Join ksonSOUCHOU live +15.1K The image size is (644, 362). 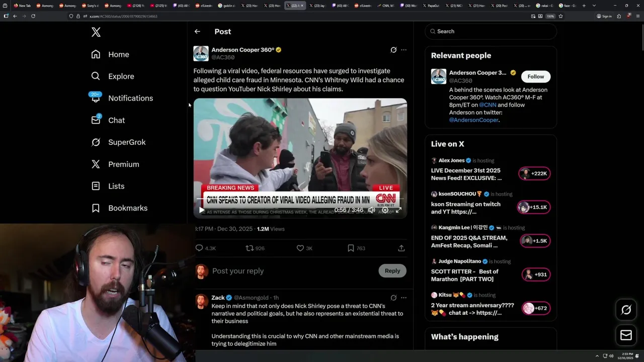tap(534, 207)
